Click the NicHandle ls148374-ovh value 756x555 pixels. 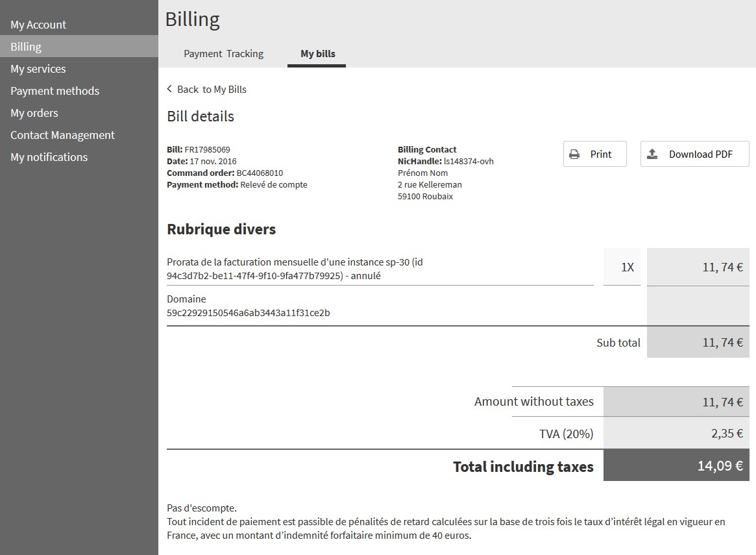469,161
